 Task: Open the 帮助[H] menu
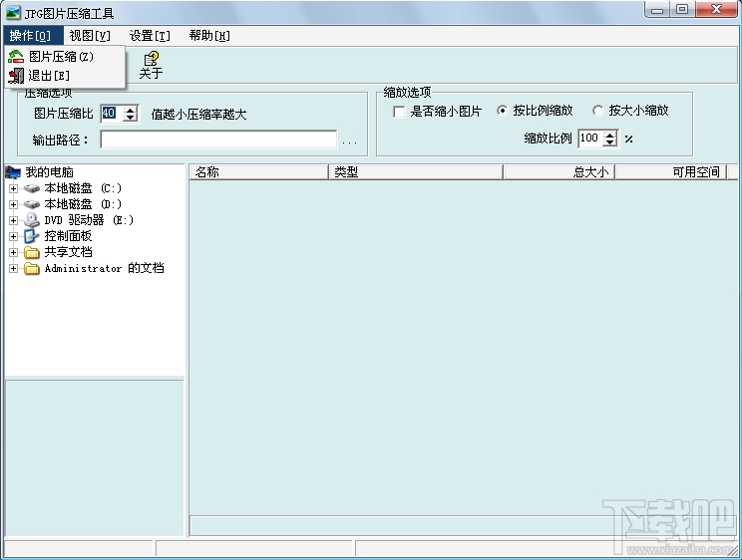point(209,36)
